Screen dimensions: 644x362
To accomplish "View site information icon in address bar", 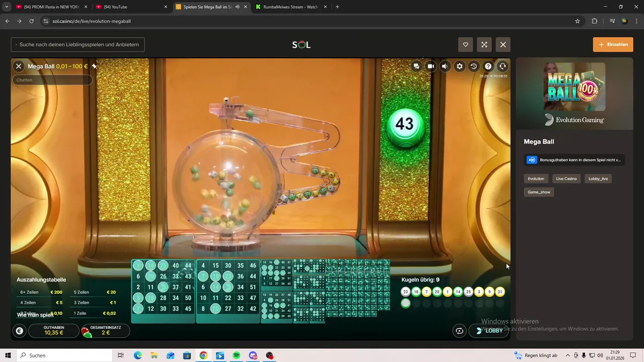I will [x=45, y=21].
